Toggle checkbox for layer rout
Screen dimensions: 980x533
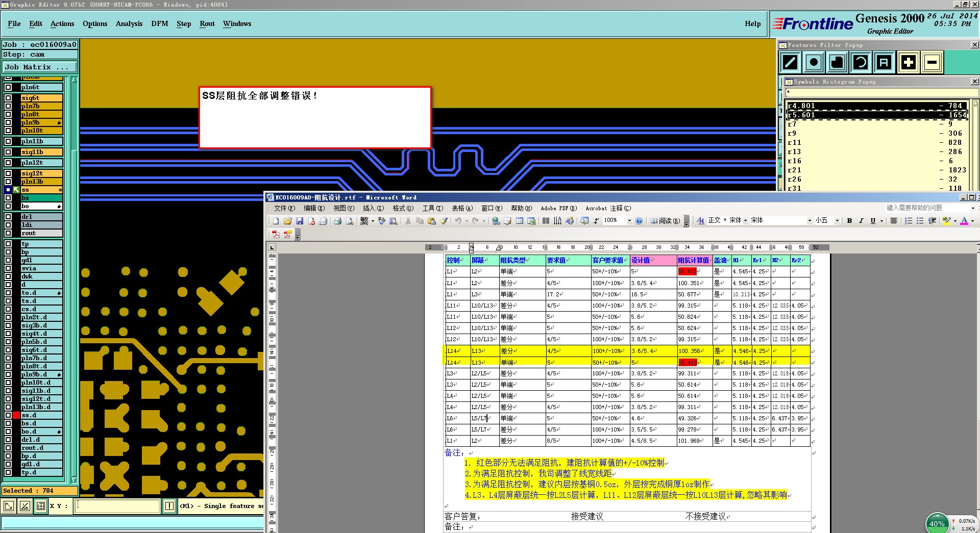coord(8,233)
